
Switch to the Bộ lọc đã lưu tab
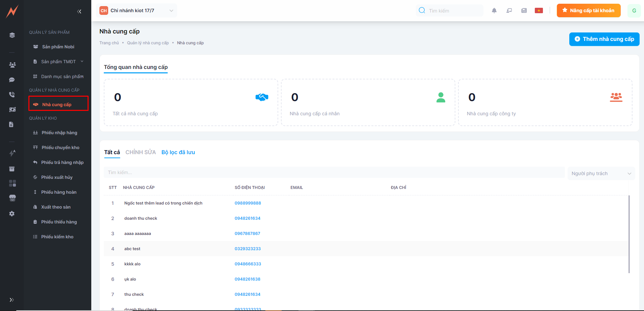[x=178, y=152]
